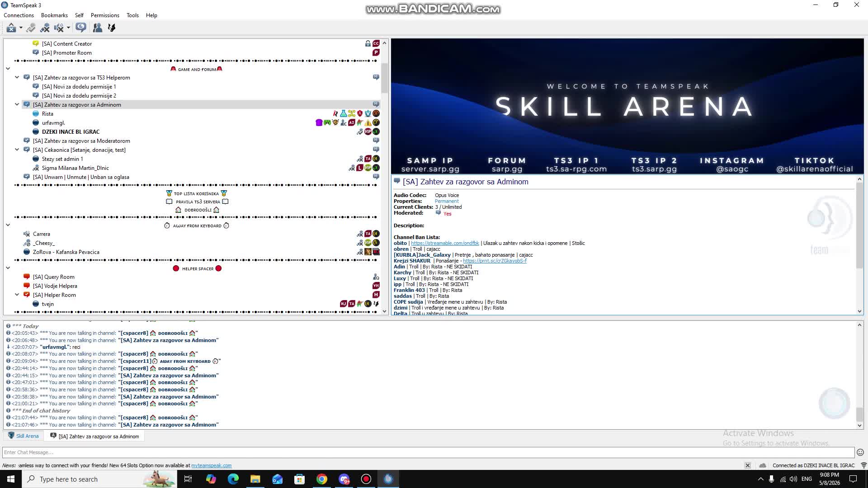Collapse Zahtev za razgovor sa Adminom channel
Viewport: 868px width, 488px height.
(x=17, y=104)
